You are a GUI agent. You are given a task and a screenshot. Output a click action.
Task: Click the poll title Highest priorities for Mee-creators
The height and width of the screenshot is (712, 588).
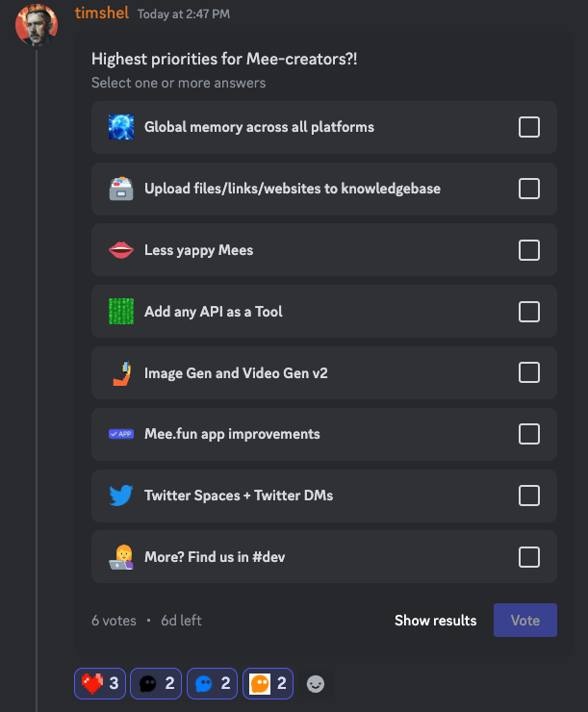[x=224, y=59]
